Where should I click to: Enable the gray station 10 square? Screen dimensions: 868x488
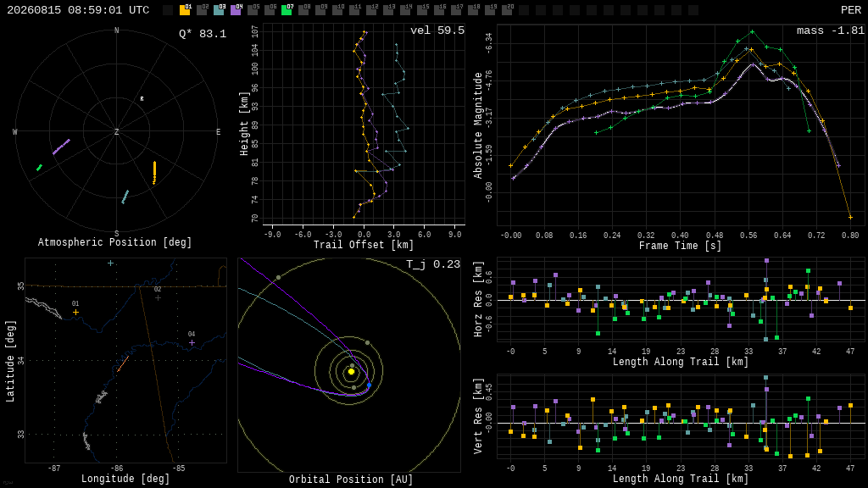pyautogui.click(x=337, y=10)
